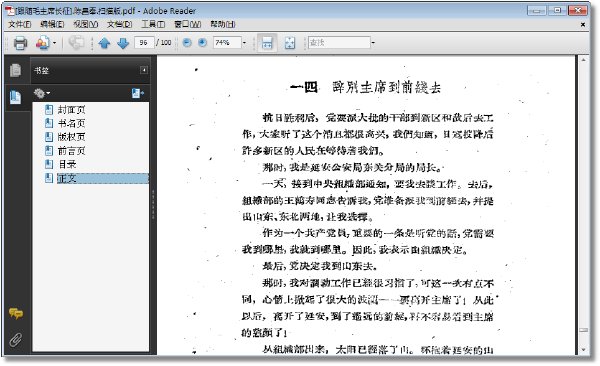Select the 书名页 bookmark
The image size is (600, 366).
[x=71, y=123]
